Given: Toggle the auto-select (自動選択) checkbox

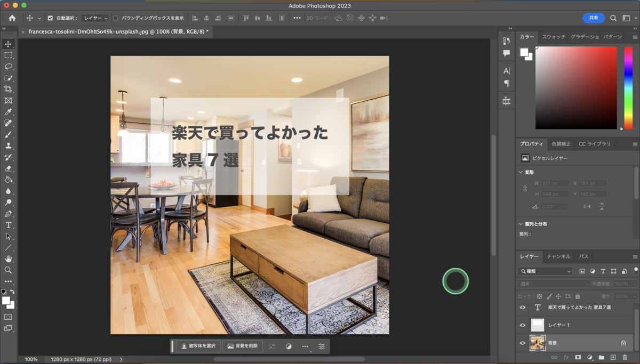Looking at the screenshot, I should click(x=51, y=18).
